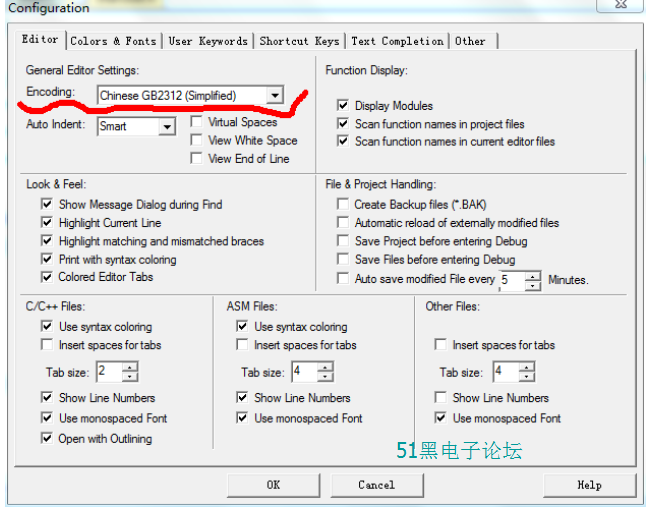Toggle C/C++ Use syntax coloring
This screenshot has width=647, height=508.
[x=47, y=326]
